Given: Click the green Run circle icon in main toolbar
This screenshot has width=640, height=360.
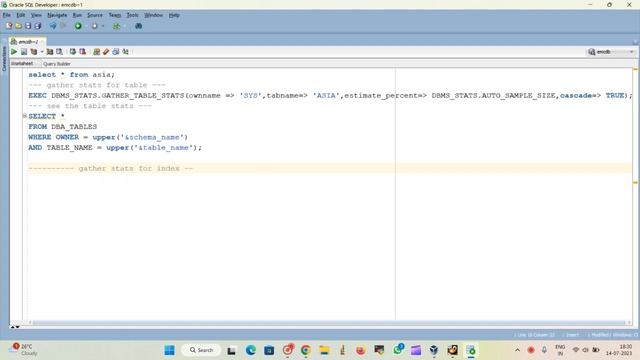Looking at the screenshot, I should click(x=78, y=26).
